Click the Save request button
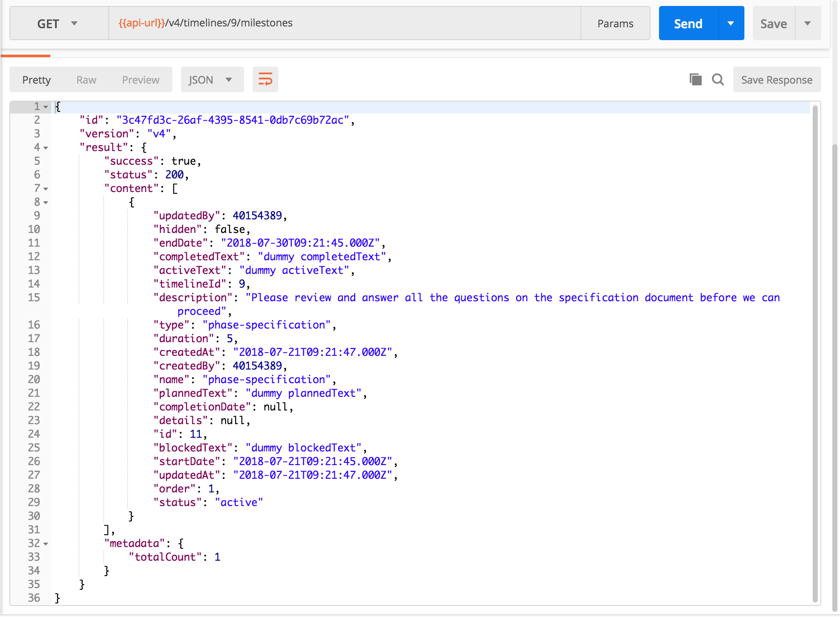This screenshot has height=617, width=840. click(773, 23)
